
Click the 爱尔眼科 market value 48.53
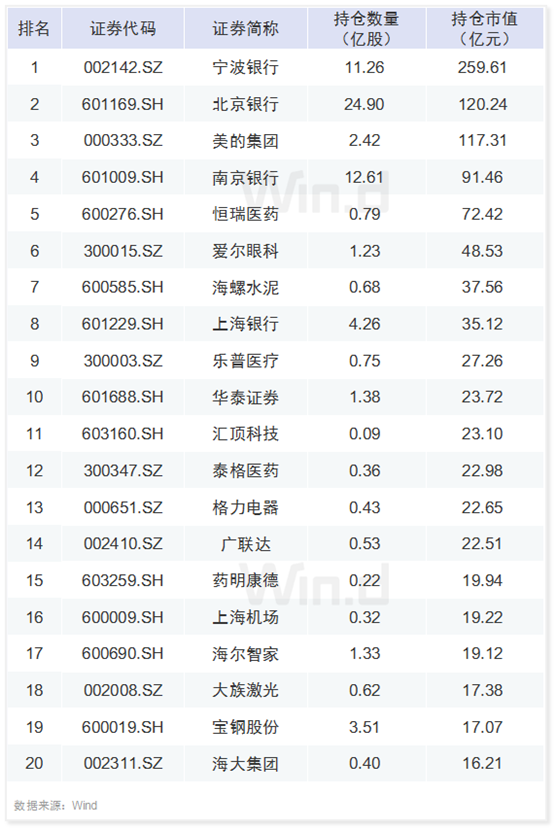coord(482,250)
